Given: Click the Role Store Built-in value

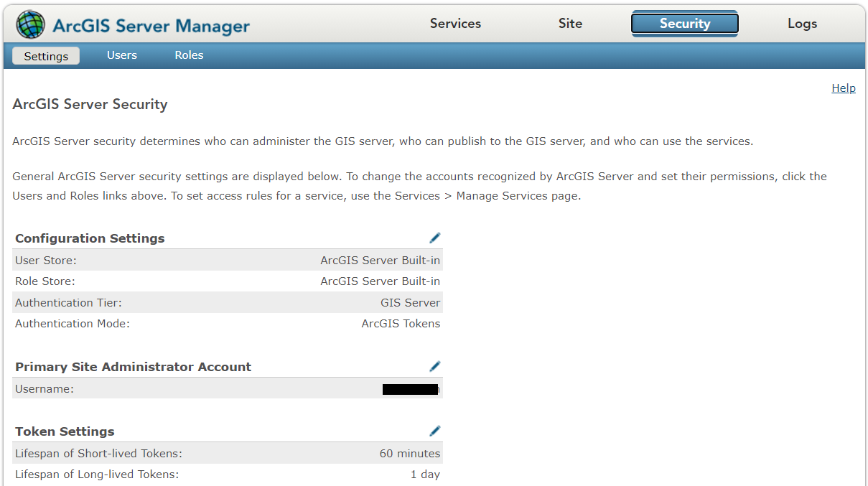Looking at the screenshot, I should tap(380, 281).
